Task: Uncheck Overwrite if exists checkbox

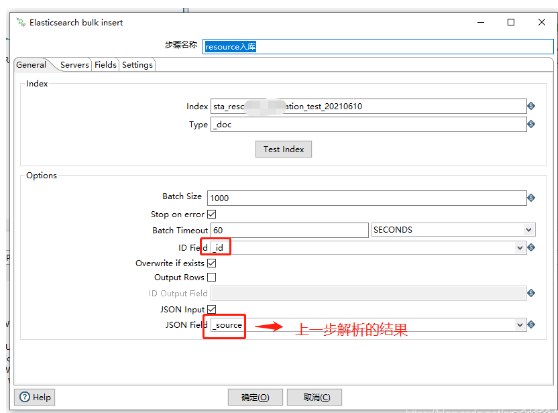Action: [211, 263]
